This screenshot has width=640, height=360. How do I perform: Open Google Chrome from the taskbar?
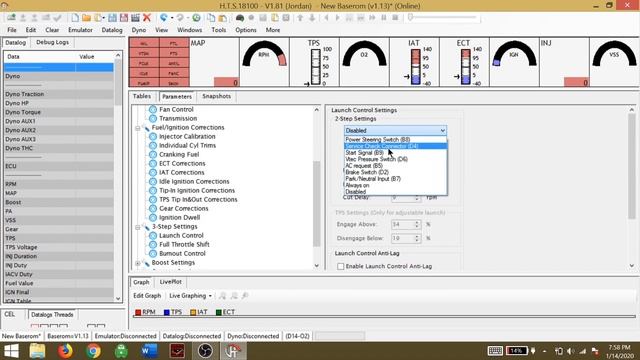point(93,351)
